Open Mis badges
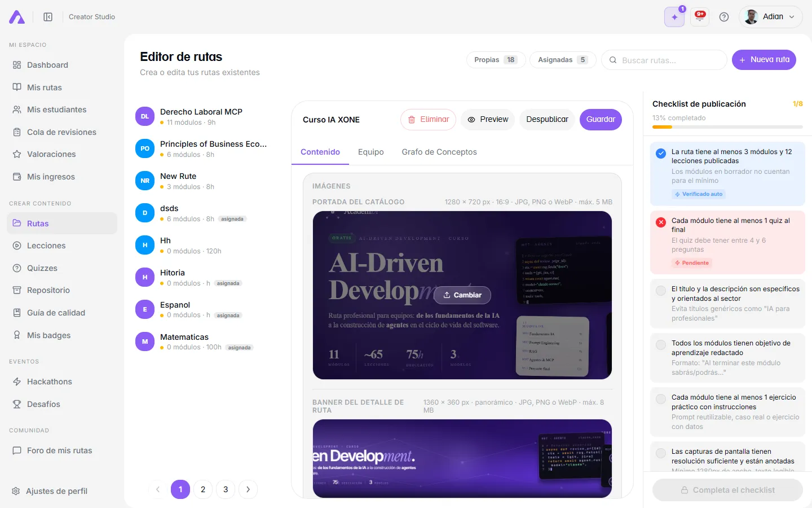This screenshot has width=812, height=508. (x=62, y=335)
